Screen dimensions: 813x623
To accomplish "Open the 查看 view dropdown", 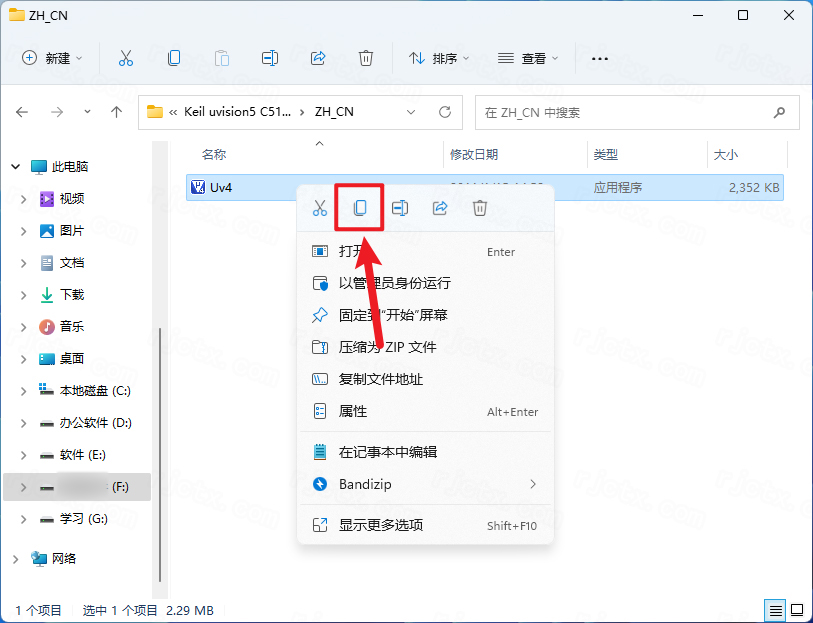I will click(x=528, y=58).
